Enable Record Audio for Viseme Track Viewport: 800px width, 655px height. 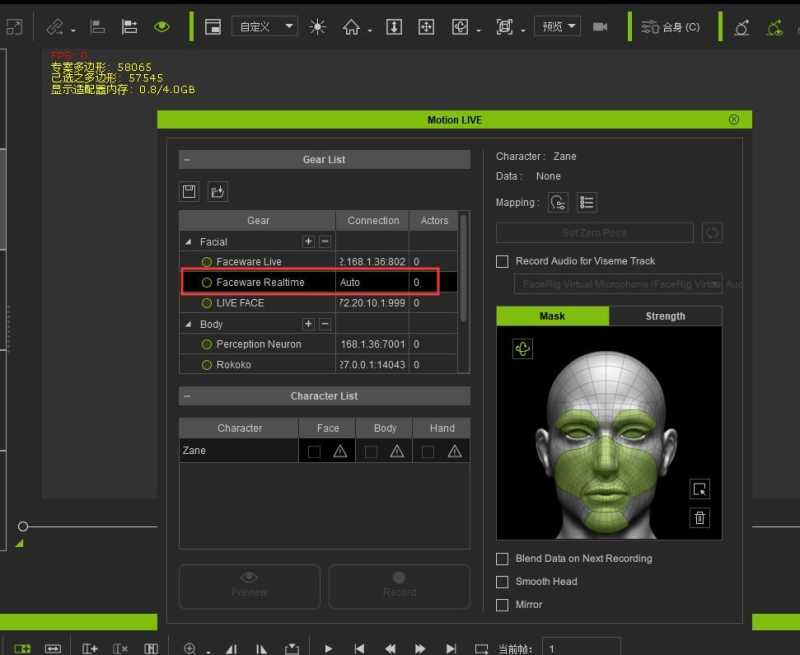pyautogui.click(x=503, y=261)
